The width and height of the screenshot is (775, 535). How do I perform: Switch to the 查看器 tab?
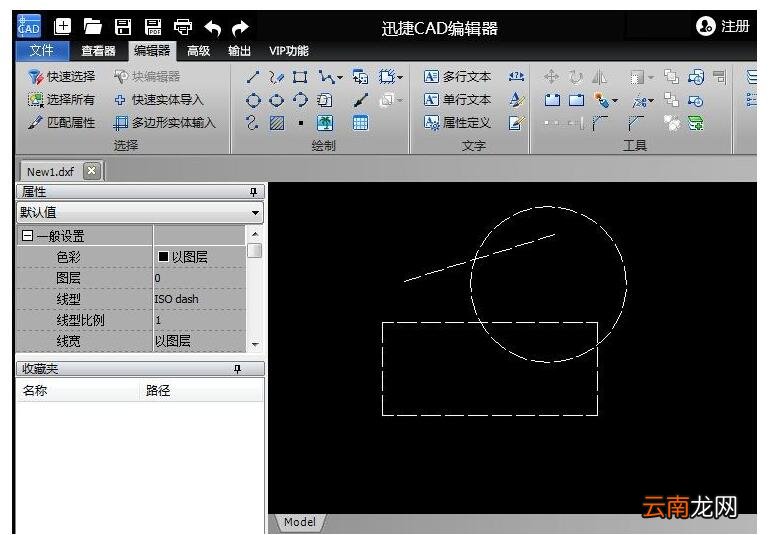click(x=98, y=50)
